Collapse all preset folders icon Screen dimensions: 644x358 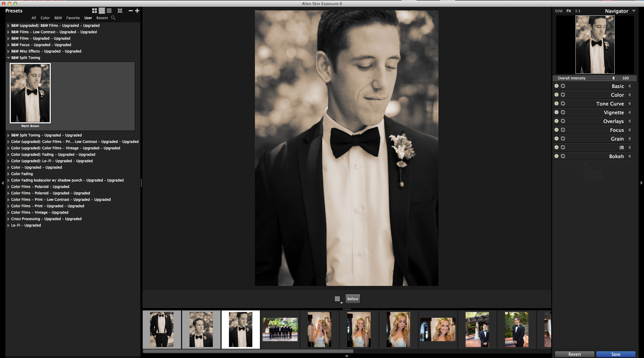click(x=120, y=11)
